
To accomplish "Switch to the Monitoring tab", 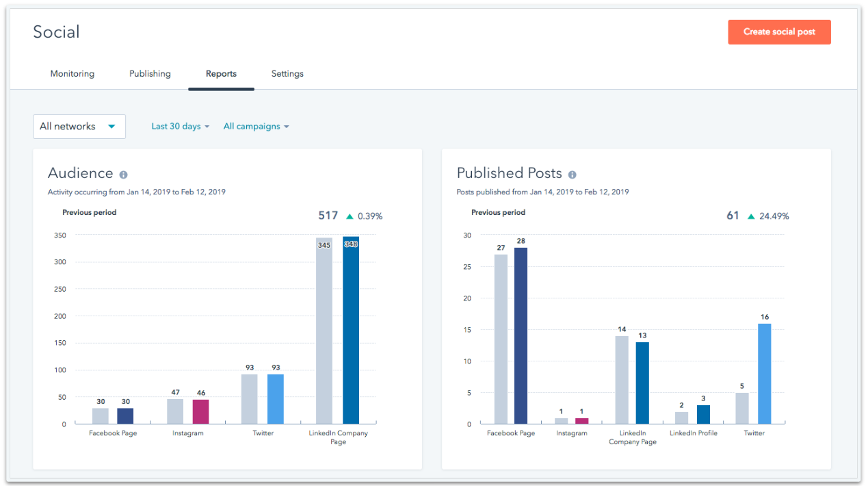I will point(72,73).
